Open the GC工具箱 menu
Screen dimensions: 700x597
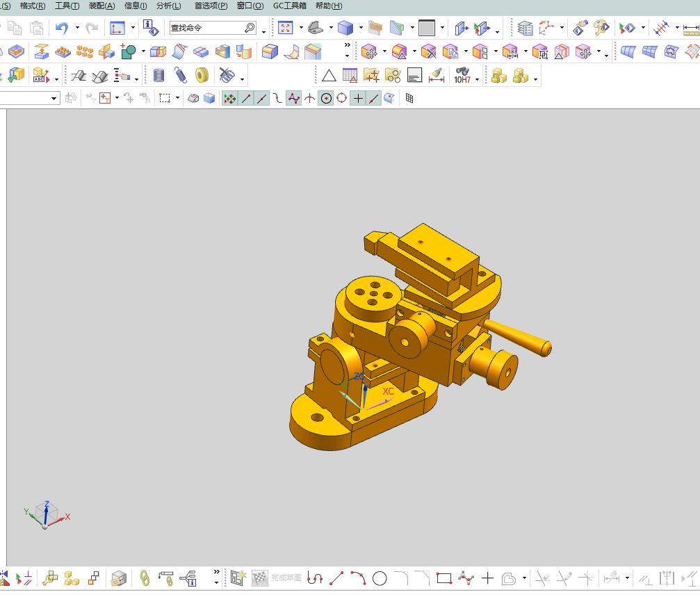pyautogui.click(x=290, y=6)
